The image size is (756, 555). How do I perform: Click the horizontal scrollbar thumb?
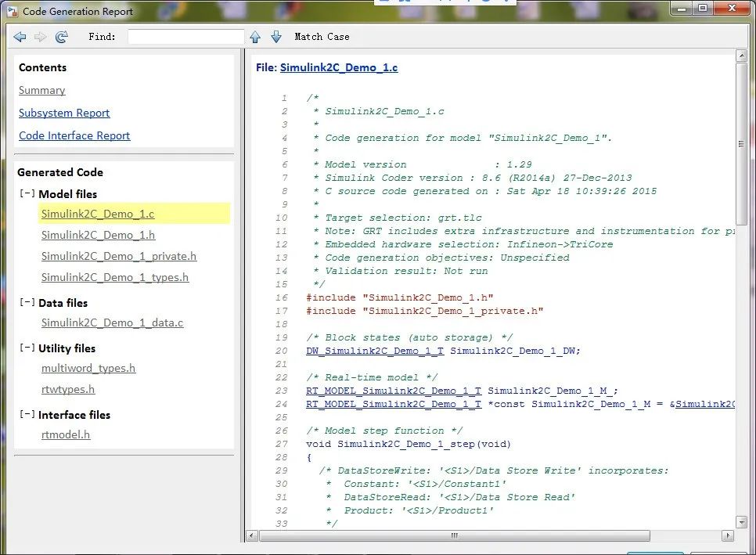pos(455,535)
